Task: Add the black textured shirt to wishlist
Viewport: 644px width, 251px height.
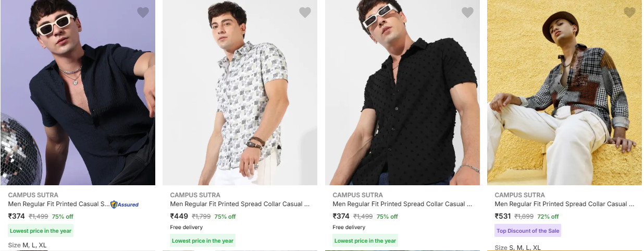Action: pos(467,13)
